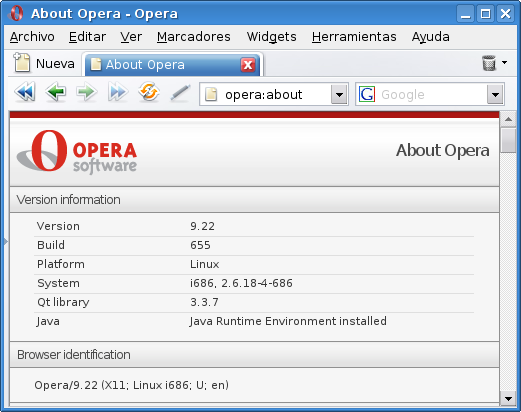Click the side panel toggle on the left edge
The image size is (521, 412).
coord(6,241)
